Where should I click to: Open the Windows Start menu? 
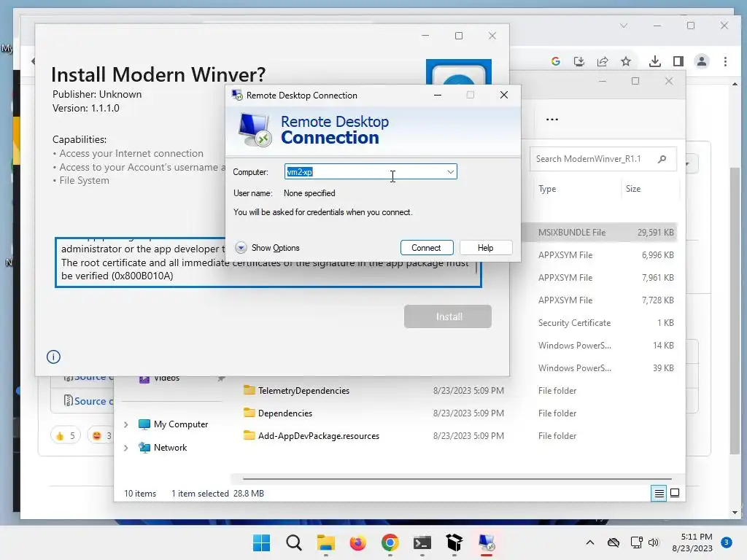pyautogui.click(x=261, y=542)
